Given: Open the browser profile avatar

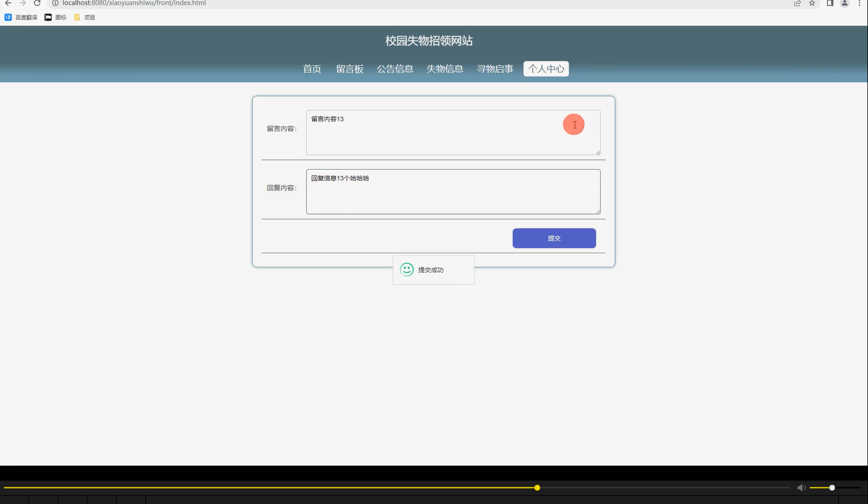Looking at the screenshot, I should tap(845, 3).
